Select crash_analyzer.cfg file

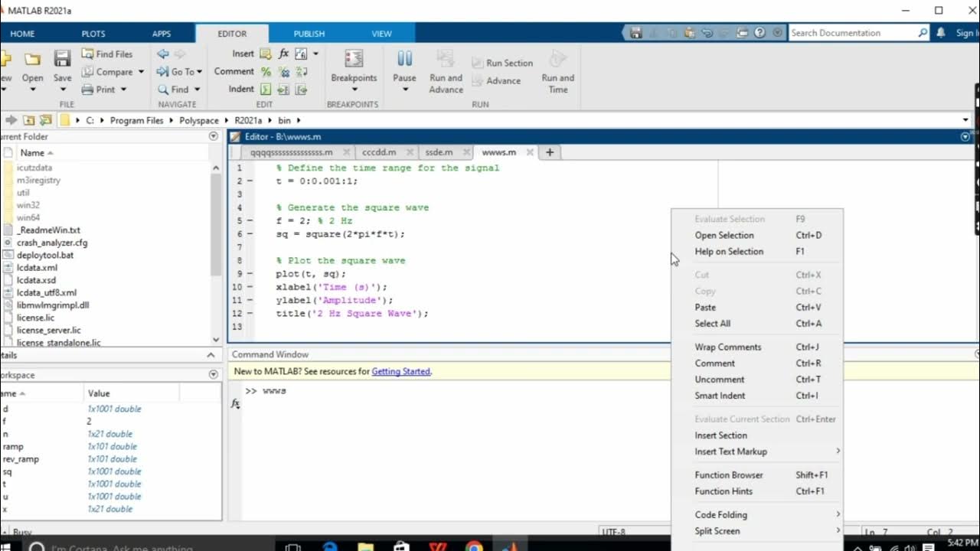tap(52, 243)
